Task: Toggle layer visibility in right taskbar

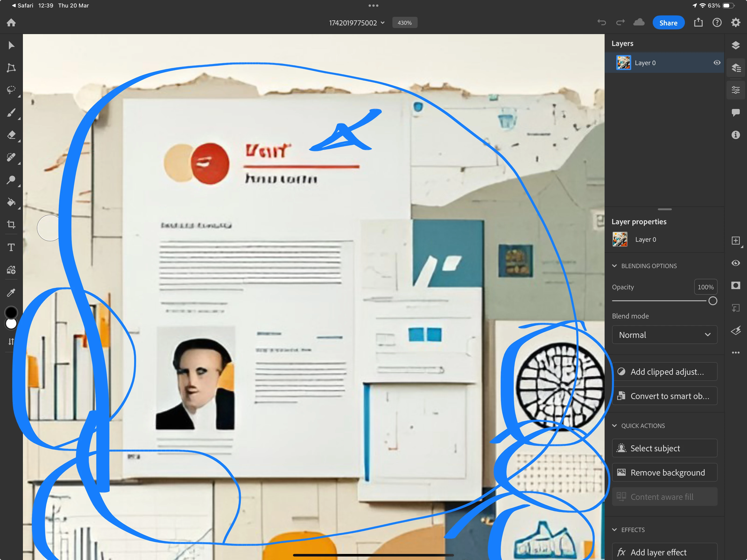Action: tap(736, 263)
